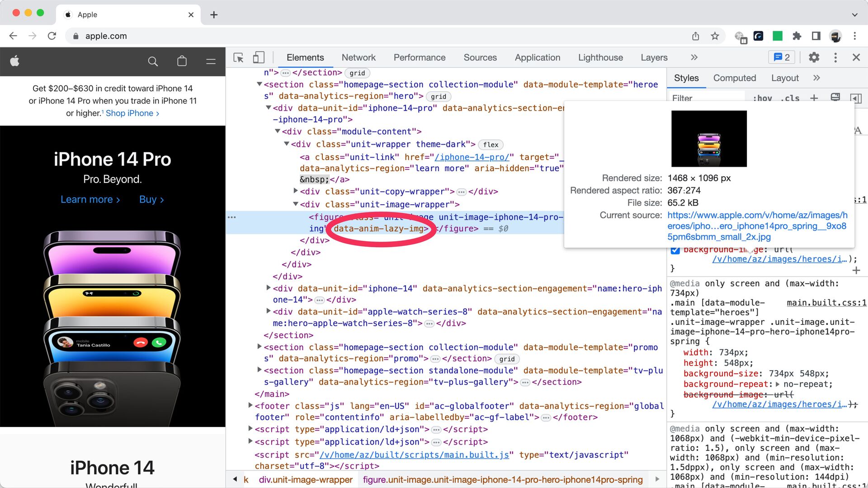Image resolution: width=868 pixels, height=488 pixels.
Task: Toggle rendering emulations icon in Styles toolbar
Action: click(835, 98)
